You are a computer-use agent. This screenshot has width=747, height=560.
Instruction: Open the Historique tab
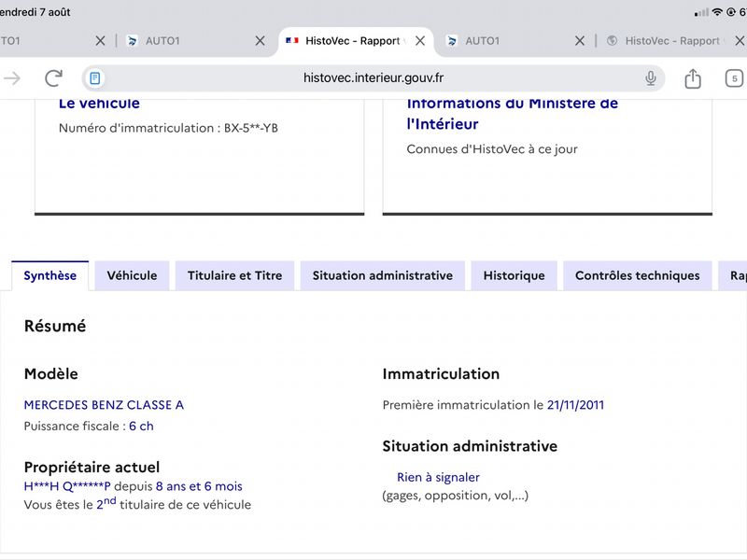[x=514, y=275]
